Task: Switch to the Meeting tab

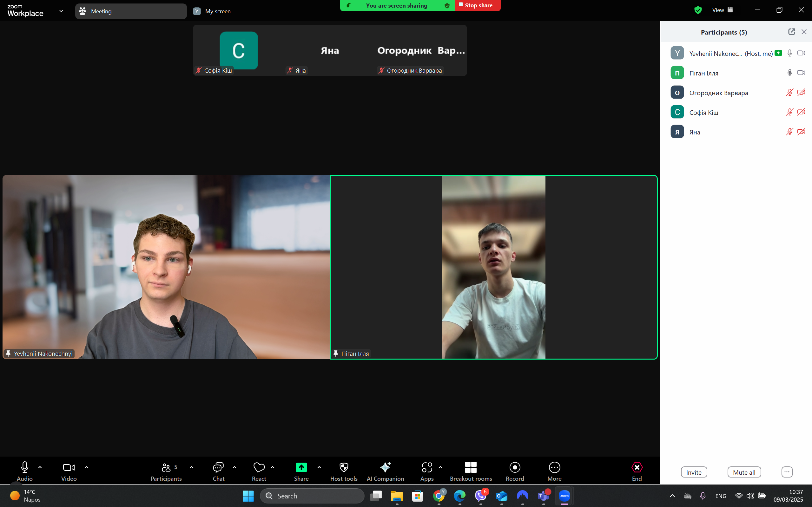Action: [130, 11]
